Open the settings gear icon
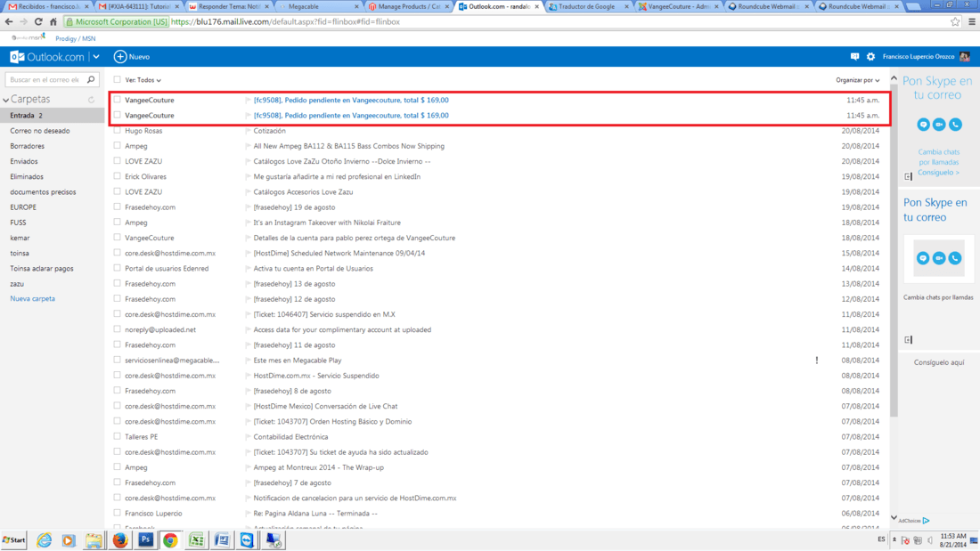 coord(870,57)
